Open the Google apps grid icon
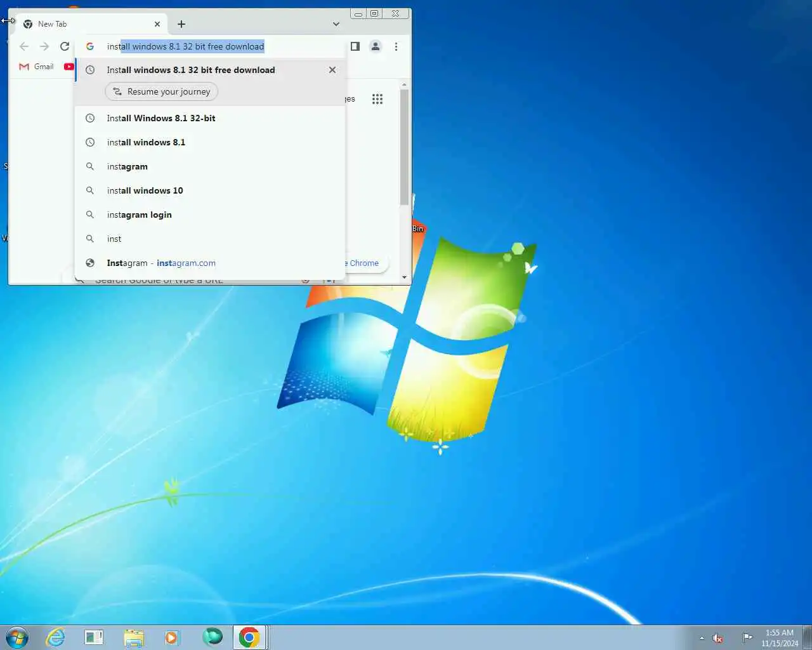Screen dimensions: 812x650 pyautogui.click(x=377, y=99)
